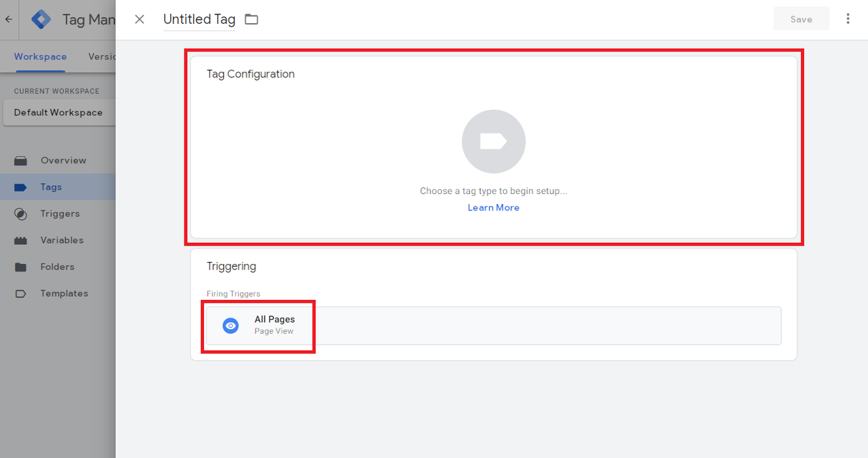Image resolution: width=868 pixels, height=458 pixels.
Task: Click the folder icon beside Untitled Tag
Action: click(252, 19)
